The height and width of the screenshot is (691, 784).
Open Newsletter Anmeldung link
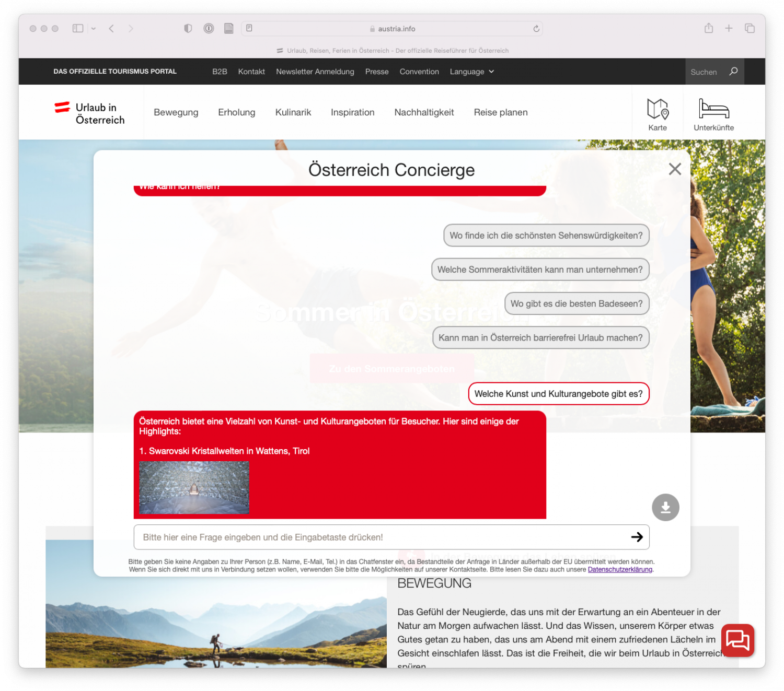315,72
